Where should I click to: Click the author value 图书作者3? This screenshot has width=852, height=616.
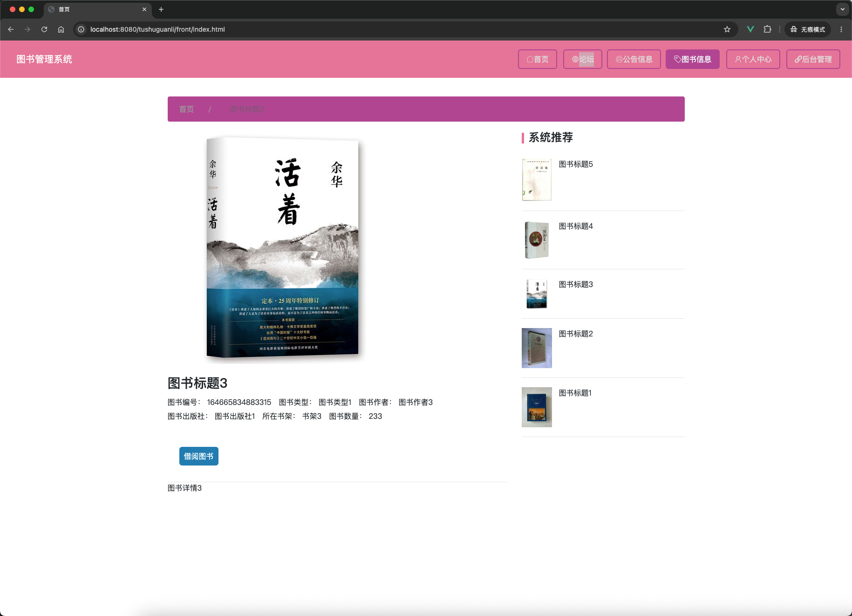pos(416,402)
